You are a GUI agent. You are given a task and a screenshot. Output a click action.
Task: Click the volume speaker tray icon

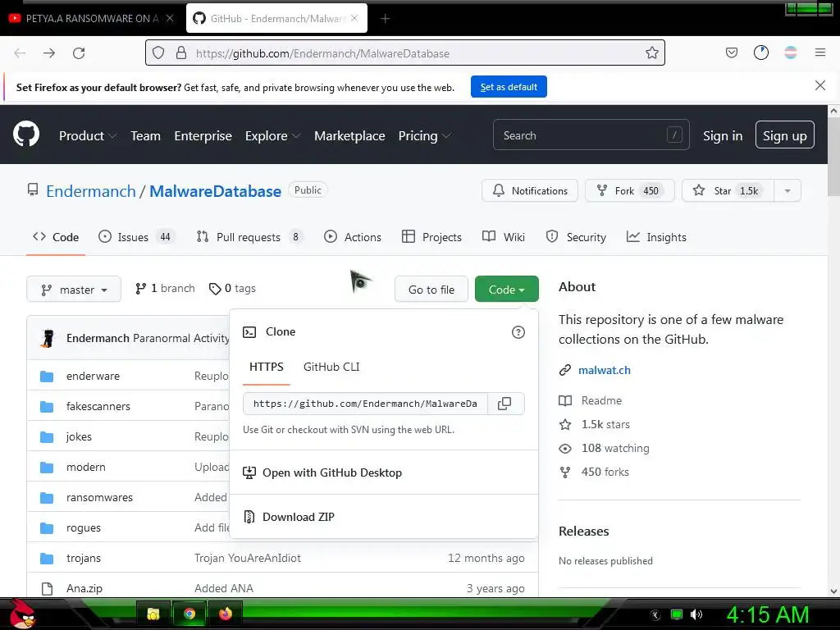pyautogui.click(x=696, y=614)
